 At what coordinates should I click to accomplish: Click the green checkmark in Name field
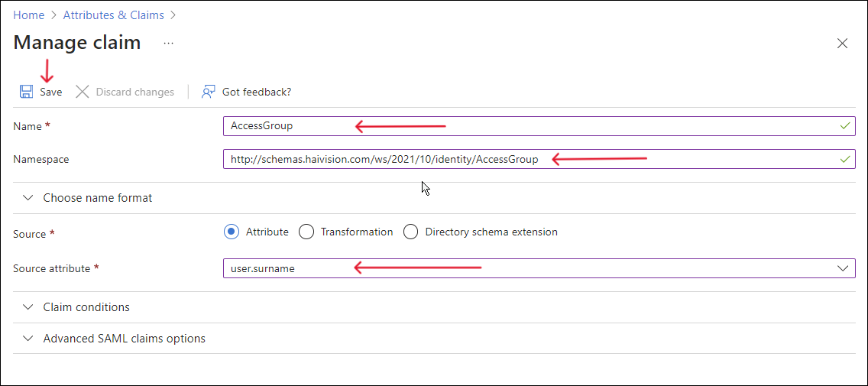[844, 125]
